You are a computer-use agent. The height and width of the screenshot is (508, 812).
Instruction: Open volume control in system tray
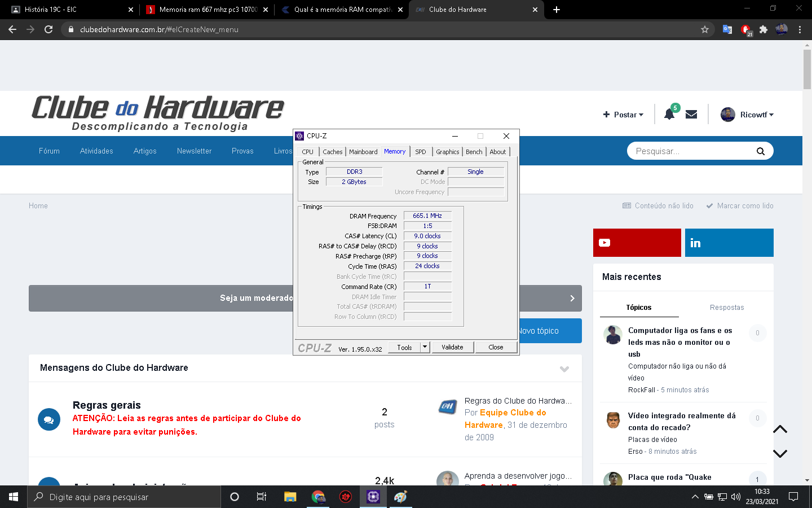[735, 497]
